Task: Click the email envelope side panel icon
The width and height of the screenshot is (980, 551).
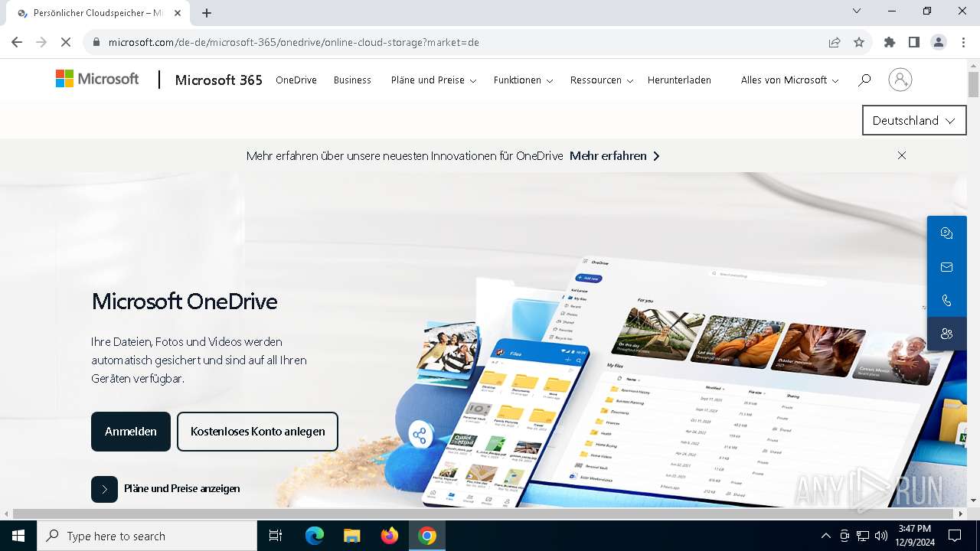Action: tap(946, 267)
